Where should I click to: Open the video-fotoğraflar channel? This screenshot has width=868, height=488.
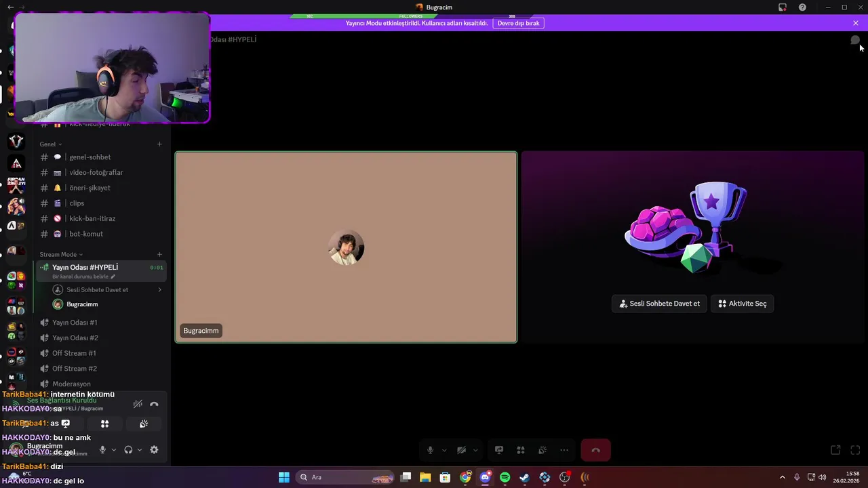[x=101, y=172]
